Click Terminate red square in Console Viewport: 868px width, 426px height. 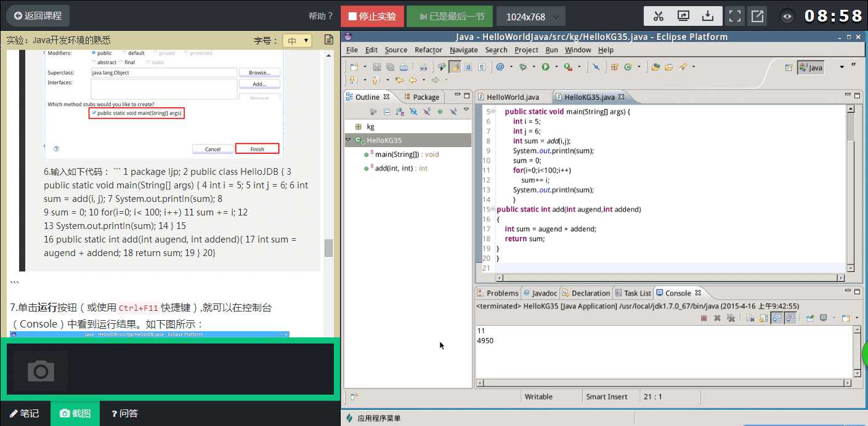point(704,318)
